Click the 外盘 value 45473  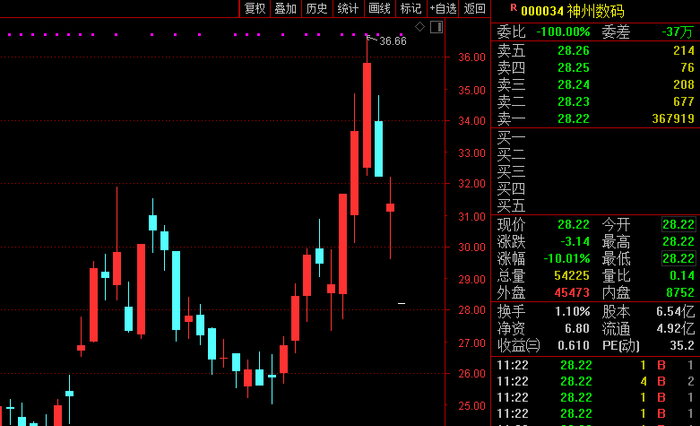571,292
